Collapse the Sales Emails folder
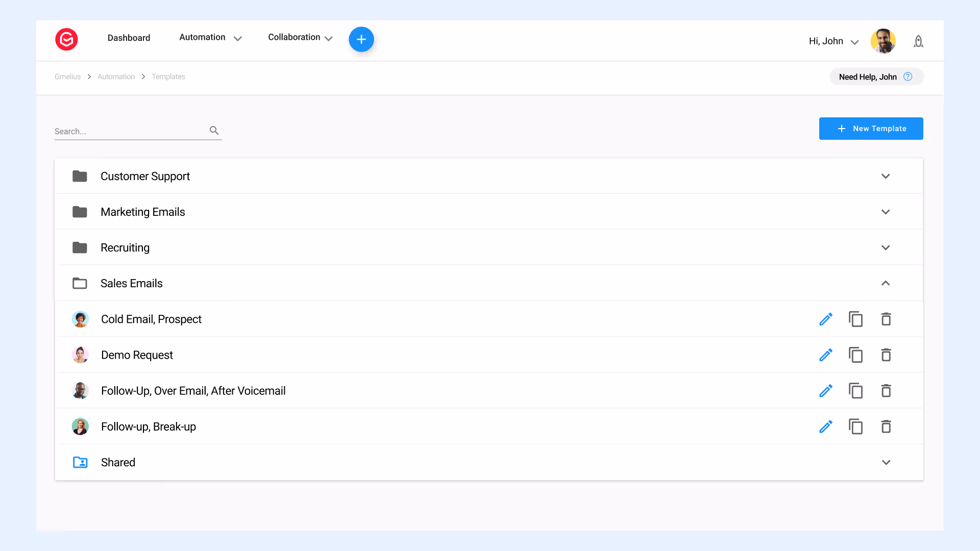Viewport: 980px width, 551px height. 886,283
